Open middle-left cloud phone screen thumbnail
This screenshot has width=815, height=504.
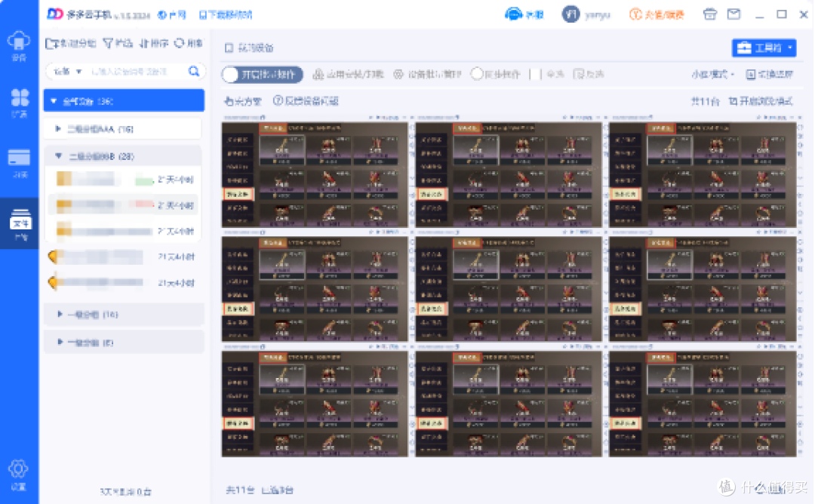click(315, 289)
